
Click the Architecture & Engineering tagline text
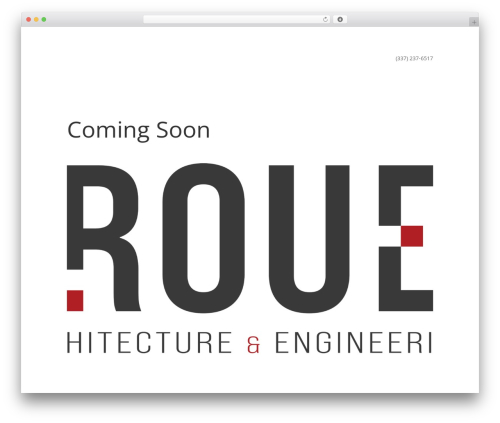click(250, 342)
